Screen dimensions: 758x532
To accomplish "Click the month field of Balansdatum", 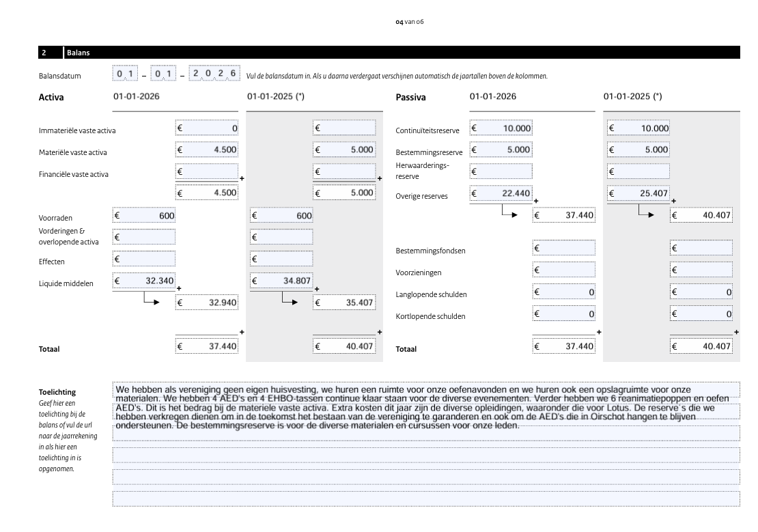I will point(164,74).
